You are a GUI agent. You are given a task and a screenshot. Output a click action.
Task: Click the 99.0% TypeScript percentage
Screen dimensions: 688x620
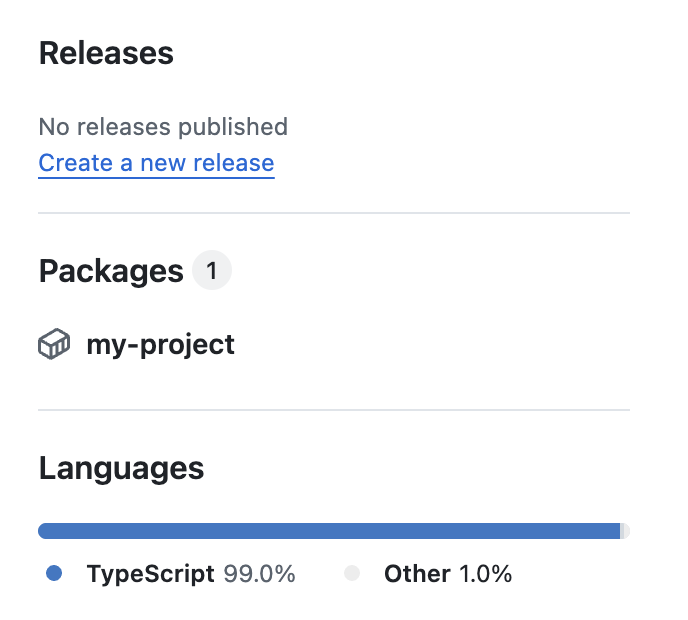259,573
